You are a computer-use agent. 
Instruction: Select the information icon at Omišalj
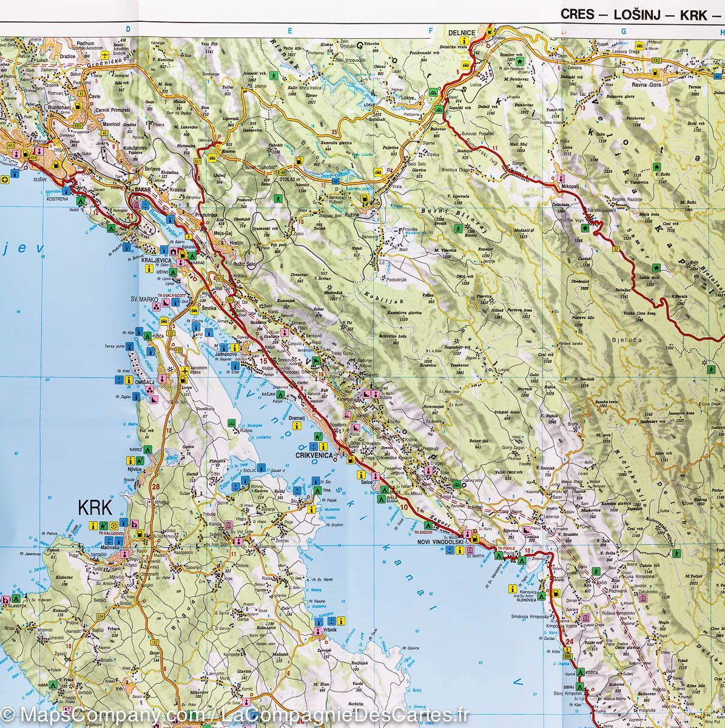129,380
